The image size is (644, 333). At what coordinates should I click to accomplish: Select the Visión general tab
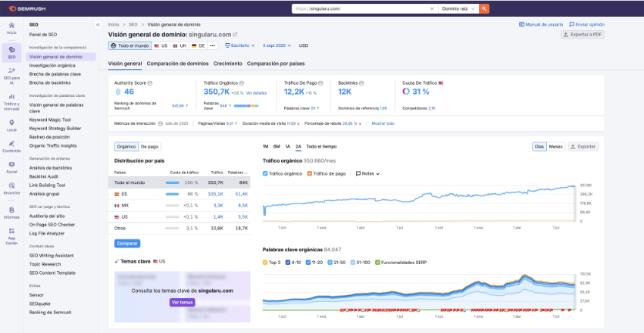point(125,64)
